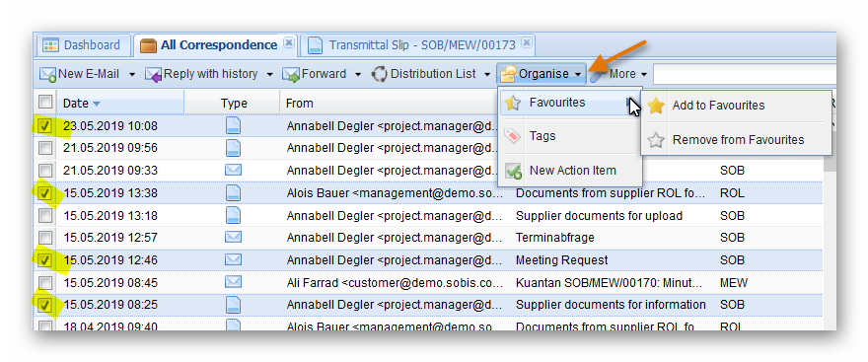Open Transmittal Slip - SOB/MEW/00173 tab
Image resolution: width=868 pixels, height=362 pixels.
tap(418, 45)
